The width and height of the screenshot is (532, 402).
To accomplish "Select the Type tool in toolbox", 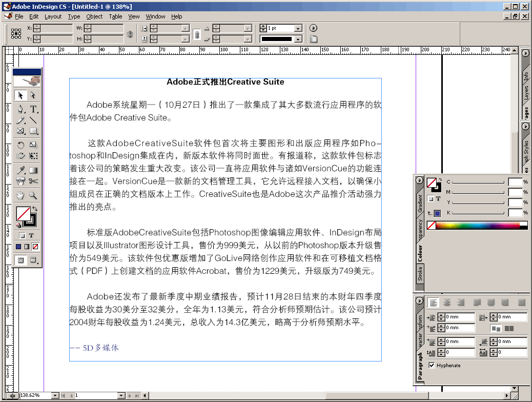I will coord(33,109).
